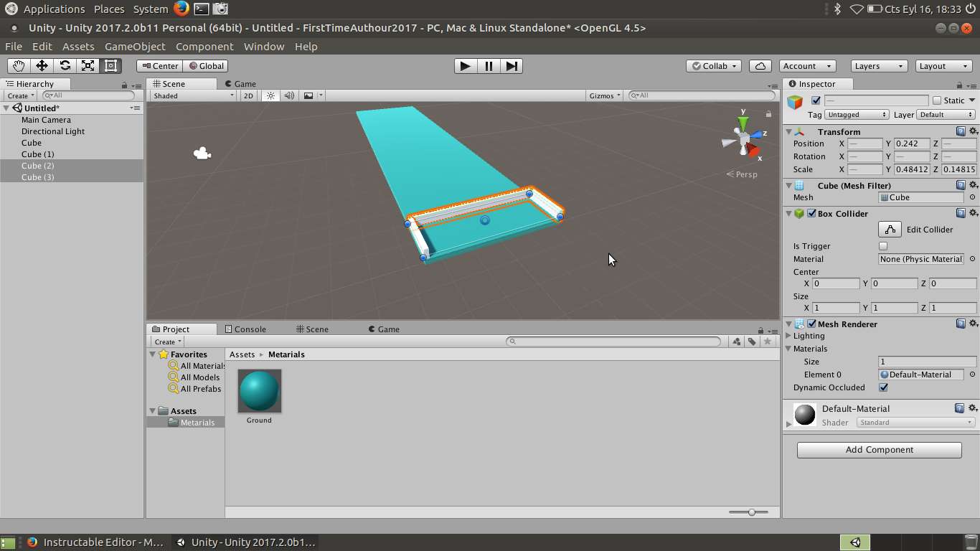Select the Rotate tool

(65, 66)
